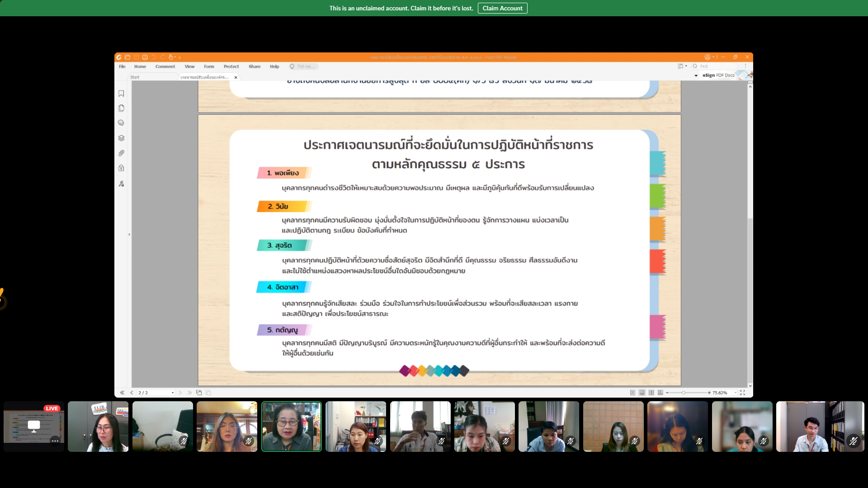Click the Open folder icon
The width and height of the screenshot is (868, 488).
click(127, 57)
